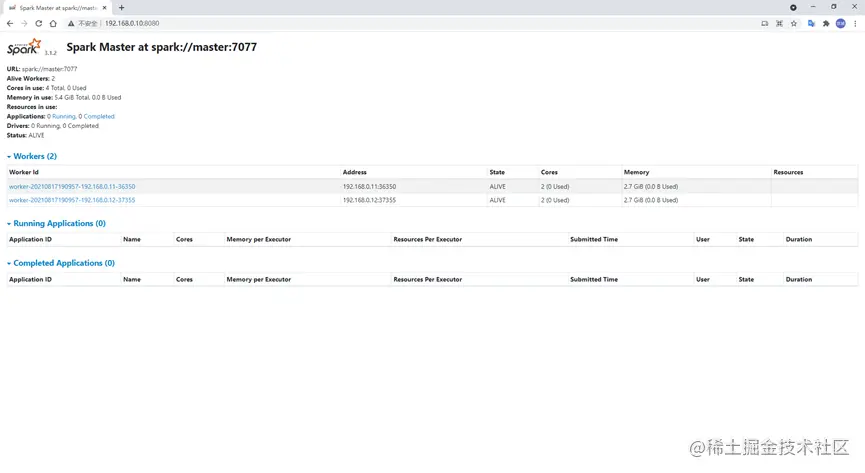Click Submitted Time header in Running Applications table
The width and height of the screenshot is (865, 473).
[x=594, y=240]
